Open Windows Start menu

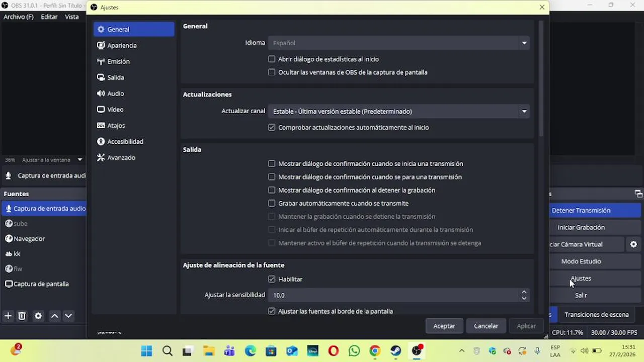click(x=146, y=350)
